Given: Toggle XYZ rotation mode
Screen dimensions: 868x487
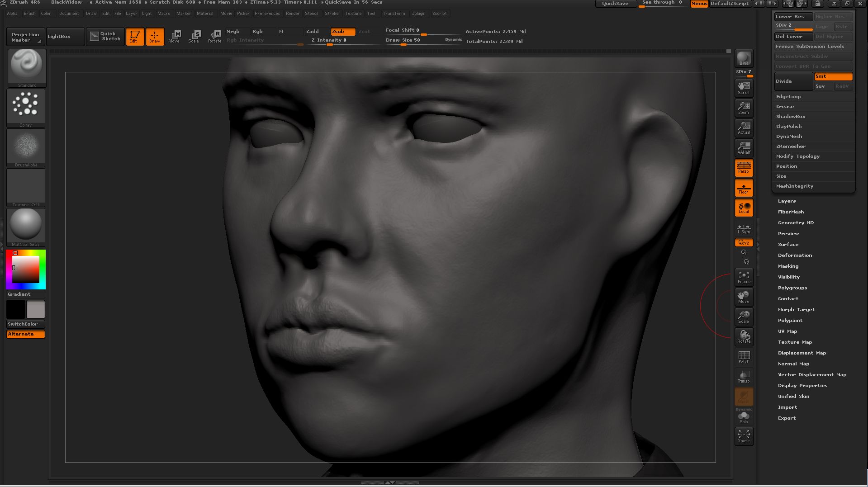Looking at the screenshot, I should click(744, 243).
